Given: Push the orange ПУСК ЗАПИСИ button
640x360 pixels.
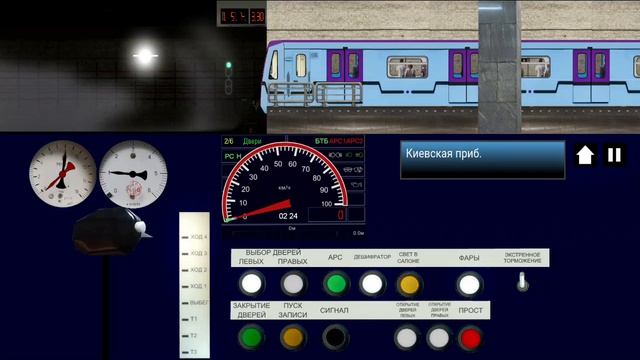Looking at the screenshot, I should pos(293,337).
